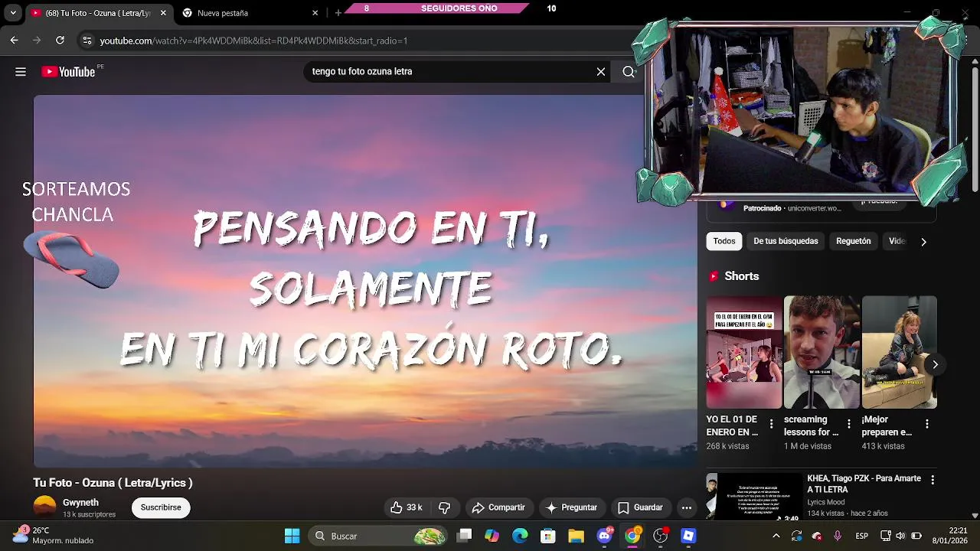980x551 pixels.
Task: Open options for '¡Mejor preparen' Short
Action: [926, 424]
